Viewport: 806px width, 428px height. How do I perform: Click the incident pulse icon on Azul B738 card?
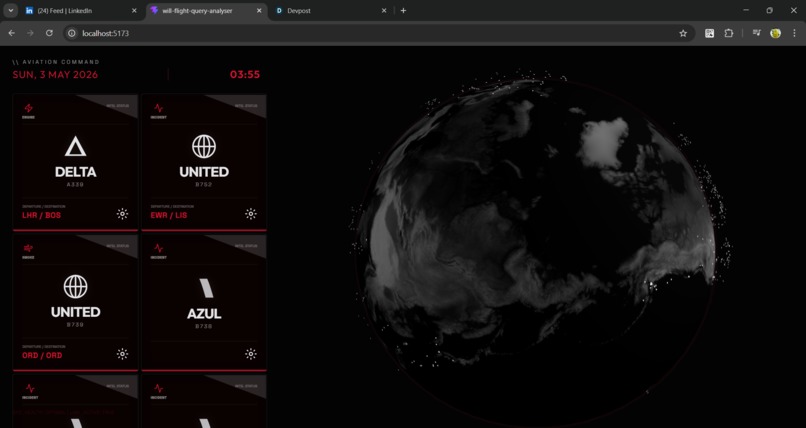click(158, 248)
